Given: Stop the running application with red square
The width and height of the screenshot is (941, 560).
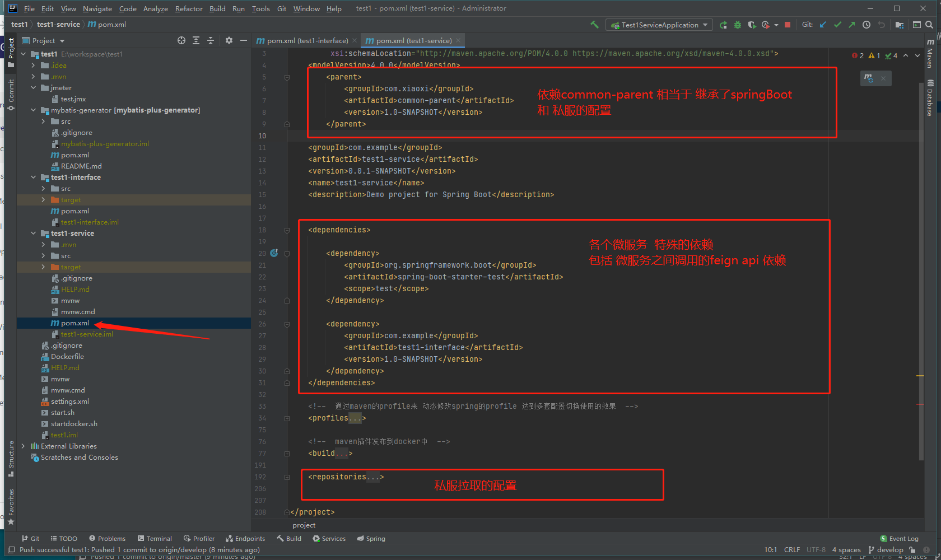Looking at the screenshot, I should coord(788,25).
